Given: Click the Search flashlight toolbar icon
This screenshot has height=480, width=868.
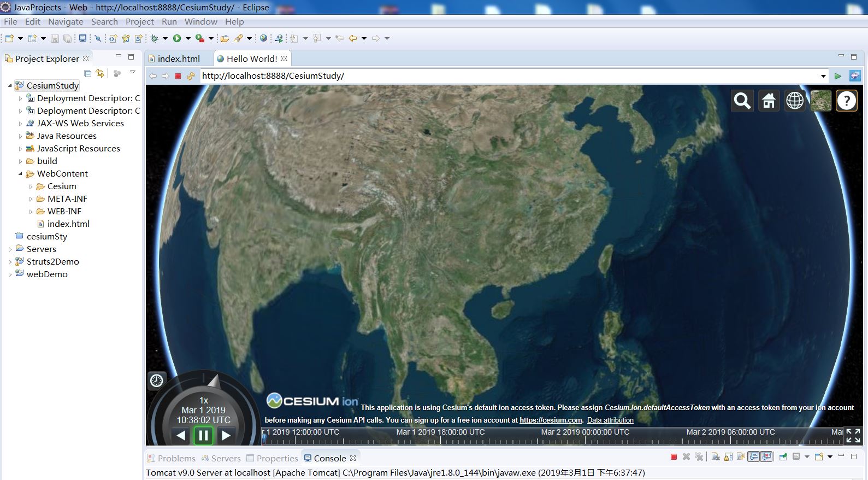Looking at the screenshot, I should [238, 38].
